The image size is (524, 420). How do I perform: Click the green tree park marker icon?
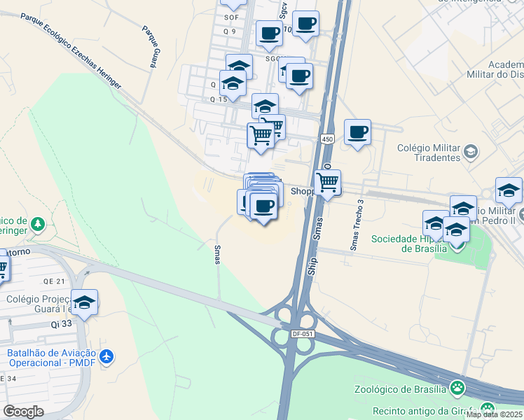click(x=37, y=225)
